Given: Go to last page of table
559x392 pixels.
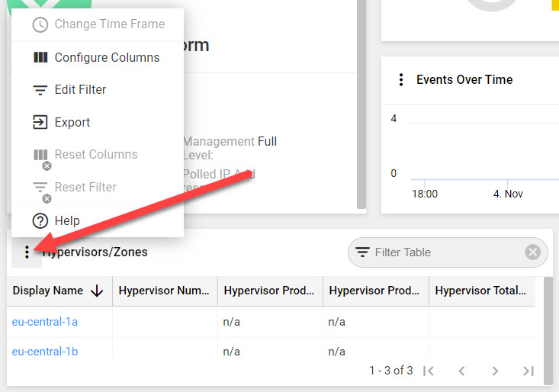Looking at the screenshot, I should [528, 371].
